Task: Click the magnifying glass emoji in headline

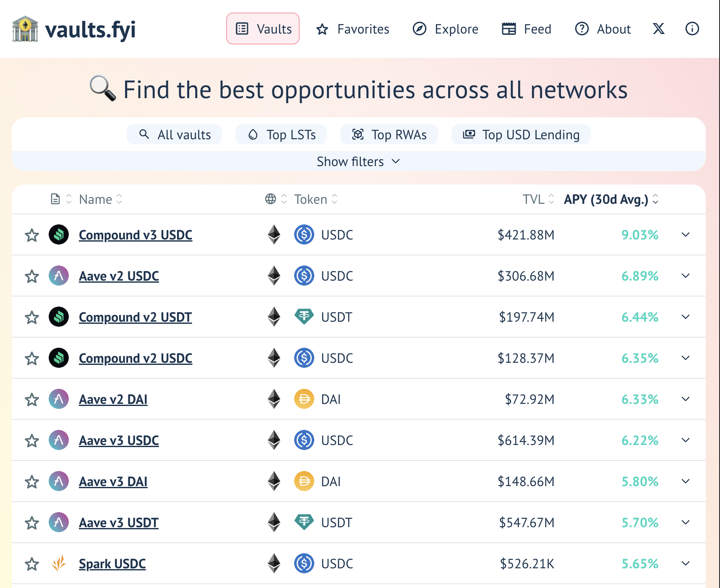Action: click(103, 88)
